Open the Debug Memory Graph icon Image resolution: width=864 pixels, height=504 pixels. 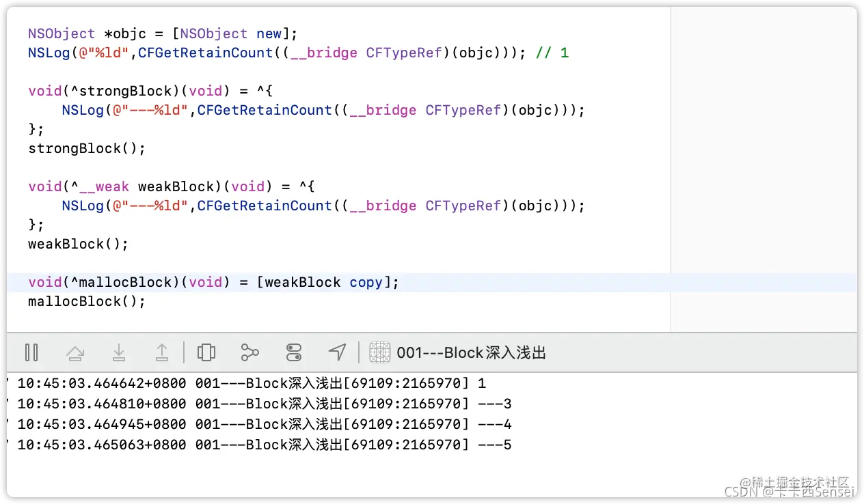coord(250,352)
